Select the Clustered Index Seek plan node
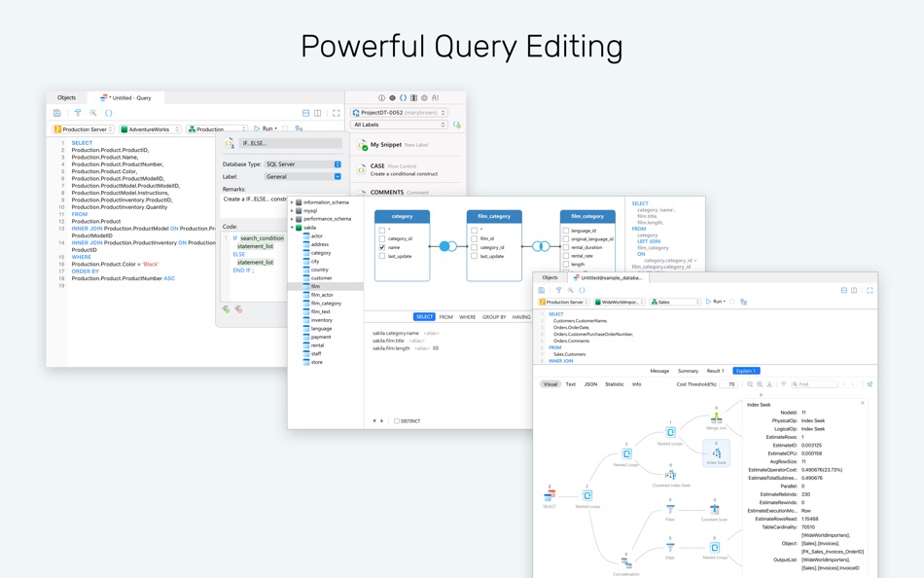The image size is (924, 578). [670, 476]
